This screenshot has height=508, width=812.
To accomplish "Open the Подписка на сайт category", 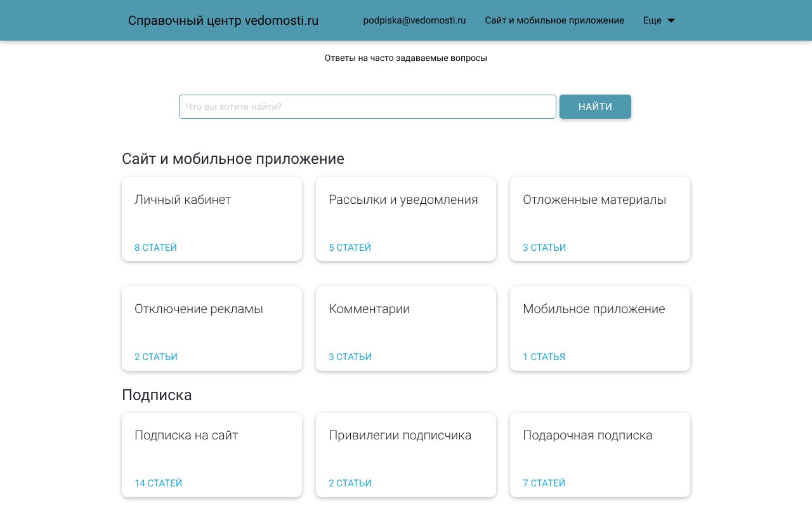I will pyautogui.click(x=212, y=455).
